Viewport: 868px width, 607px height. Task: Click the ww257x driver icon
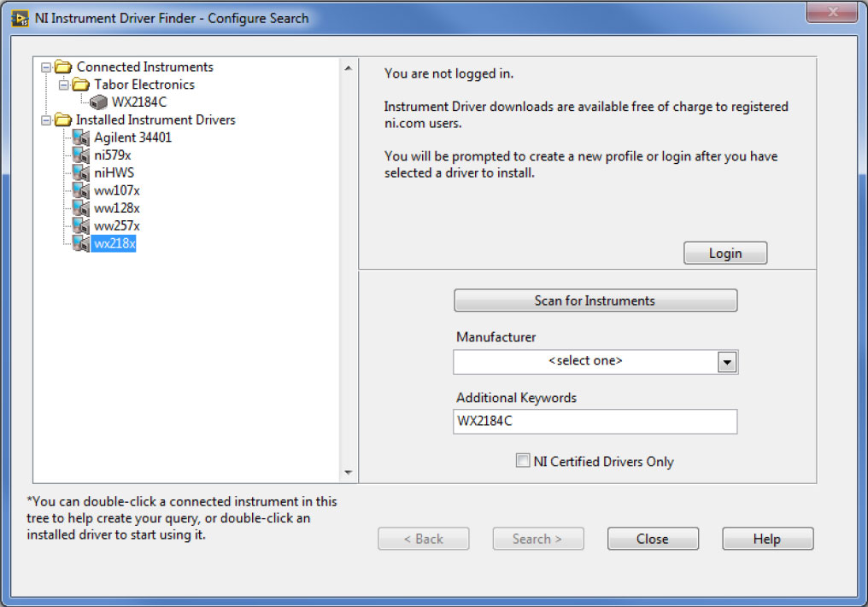pos(81,226)
